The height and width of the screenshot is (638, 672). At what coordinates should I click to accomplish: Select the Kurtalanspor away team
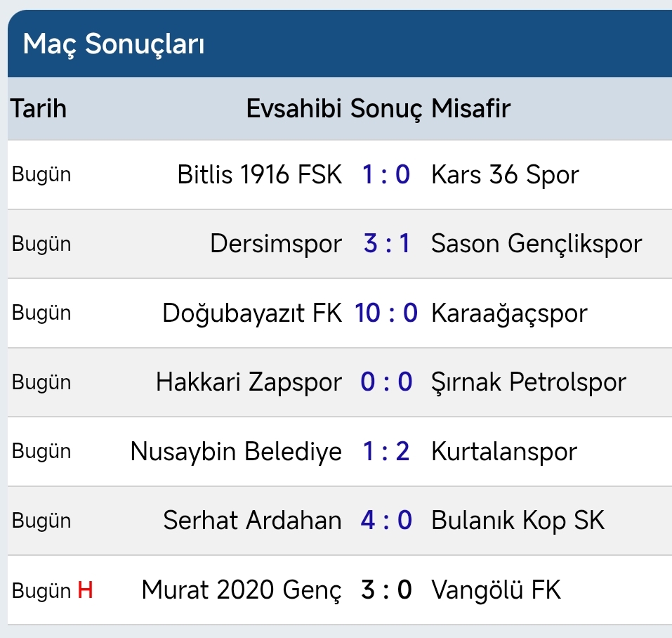(x=504, y=451)
